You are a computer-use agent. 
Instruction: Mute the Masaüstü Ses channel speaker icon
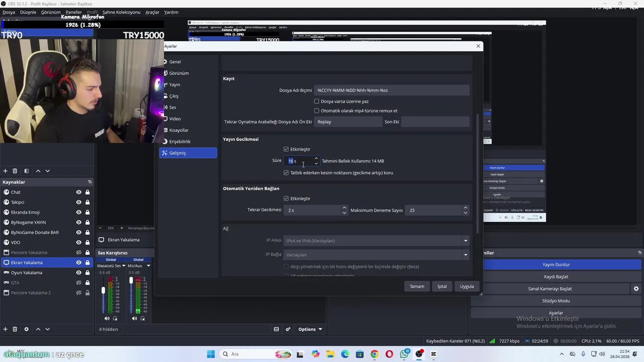[107, 318]
